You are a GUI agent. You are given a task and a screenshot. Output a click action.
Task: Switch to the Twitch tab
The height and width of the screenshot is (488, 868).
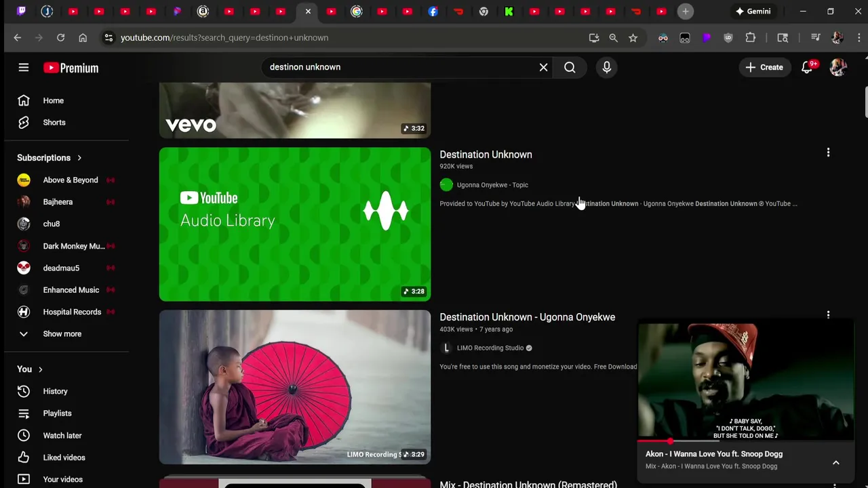(21, 12)
